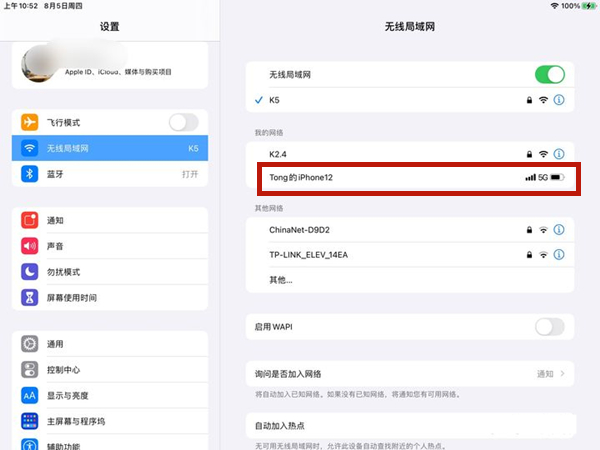Open info icon for K5 network
The image size is (600, 450).
click(x=559, y=100)
